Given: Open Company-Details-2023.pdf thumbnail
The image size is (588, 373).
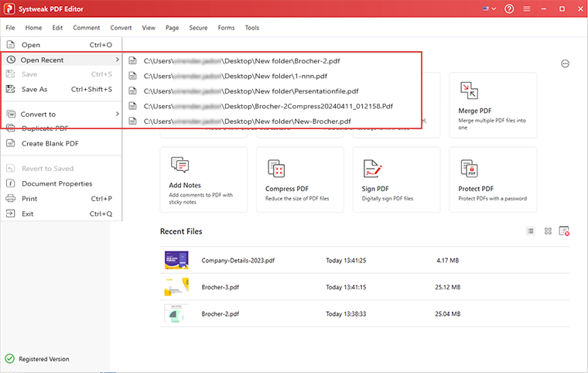Looking at the screenshot, I should 176,260.
